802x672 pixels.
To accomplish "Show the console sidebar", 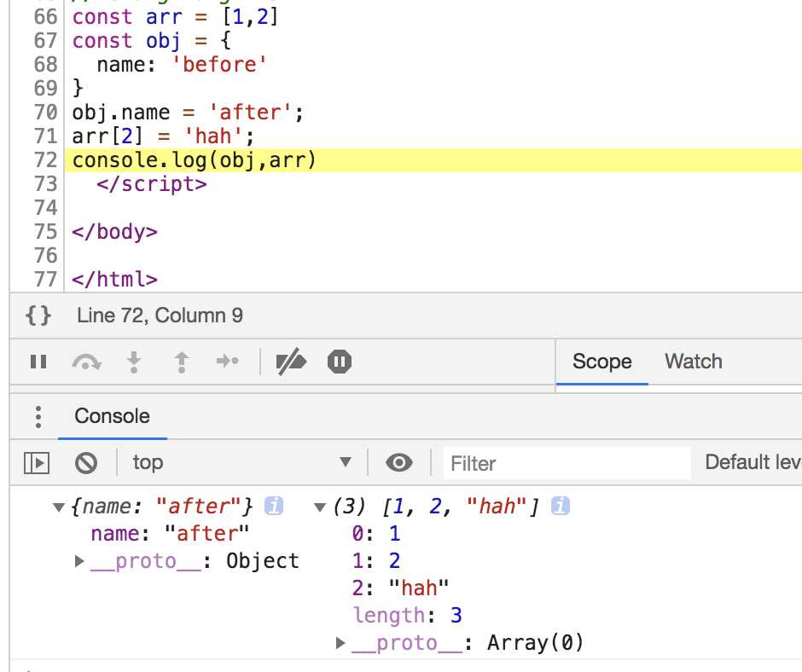I will 37,463.
